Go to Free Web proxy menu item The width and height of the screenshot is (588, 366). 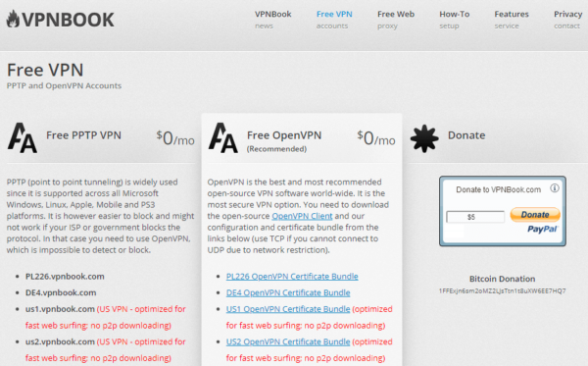396,20
